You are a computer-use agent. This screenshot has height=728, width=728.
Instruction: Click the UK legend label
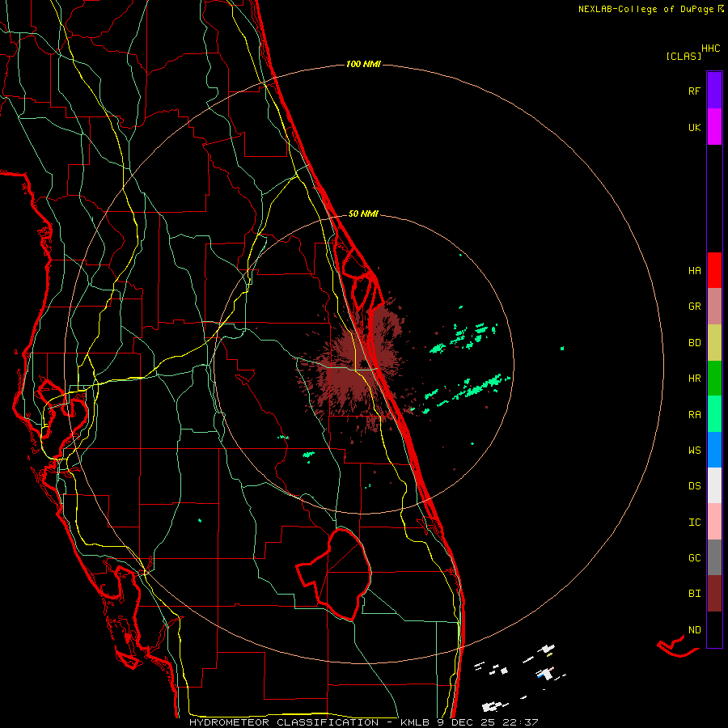coord(694,127)
